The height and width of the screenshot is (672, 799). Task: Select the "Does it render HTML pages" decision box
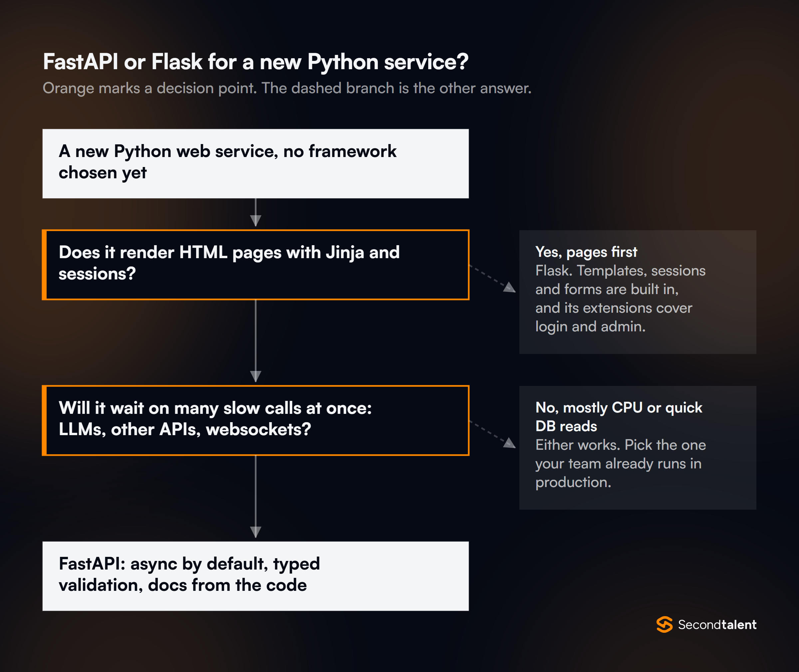point(255,265)
